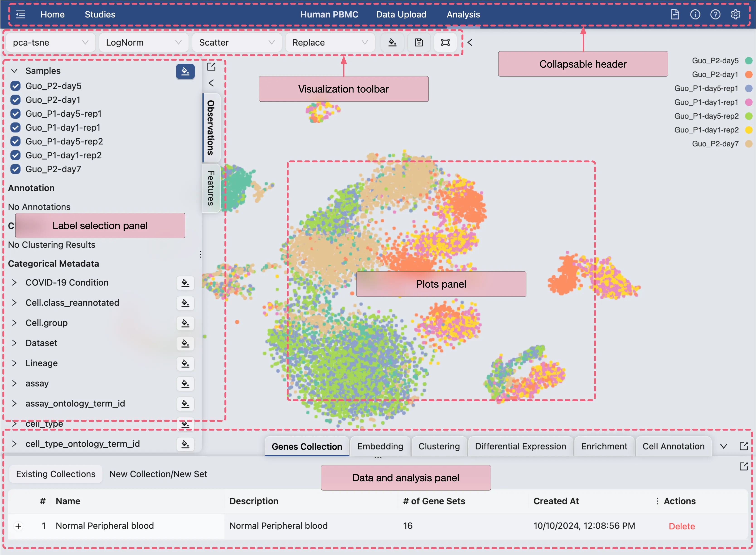
Task: Click the document icon in header
Action: pyautogui.click(x=675, y=15)
